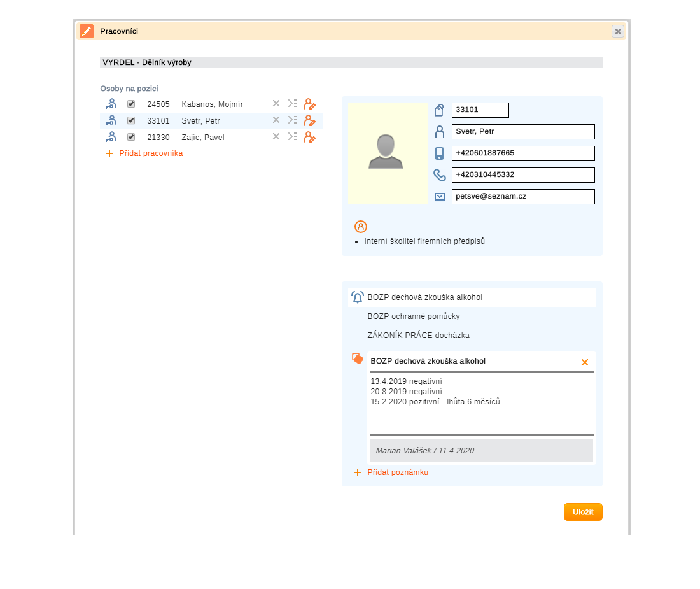Click the orange notes tag icon

358,358
